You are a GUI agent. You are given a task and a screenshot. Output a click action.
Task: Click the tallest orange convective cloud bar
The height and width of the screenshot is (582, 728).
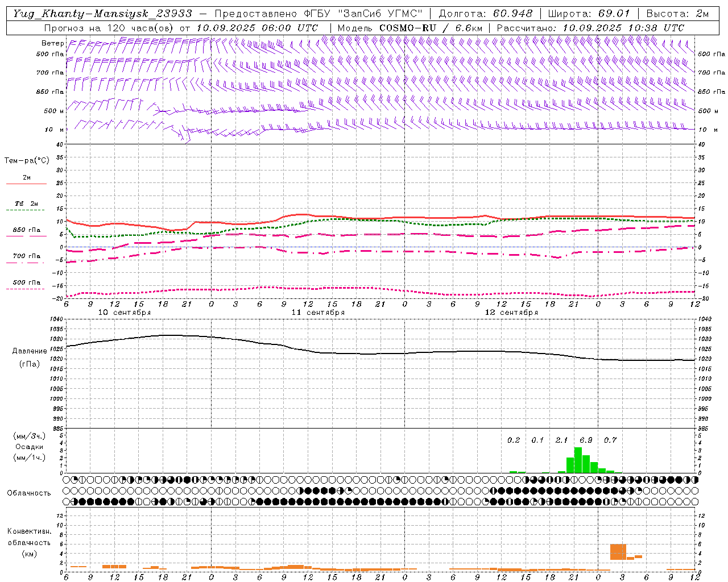point(618,552)
